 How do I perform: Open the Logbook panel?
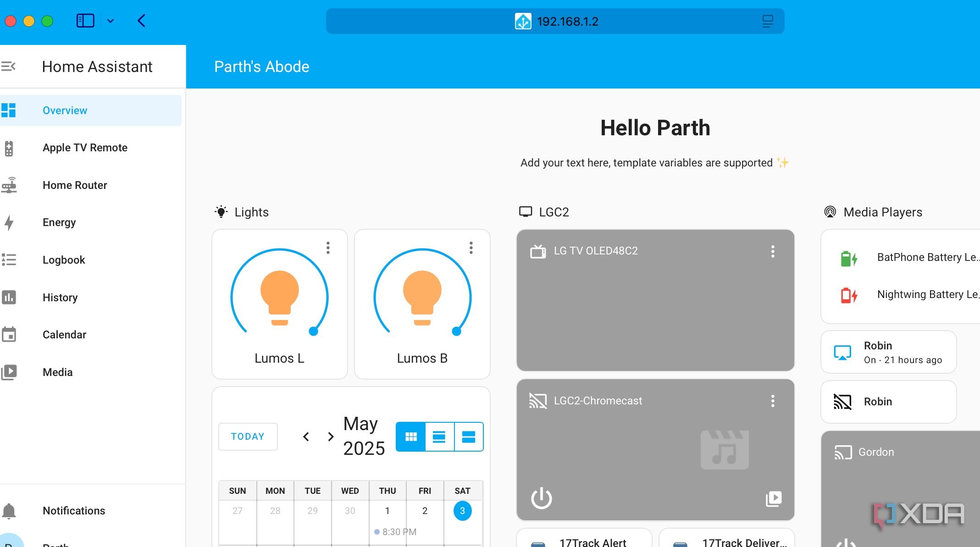pos(64,260)
